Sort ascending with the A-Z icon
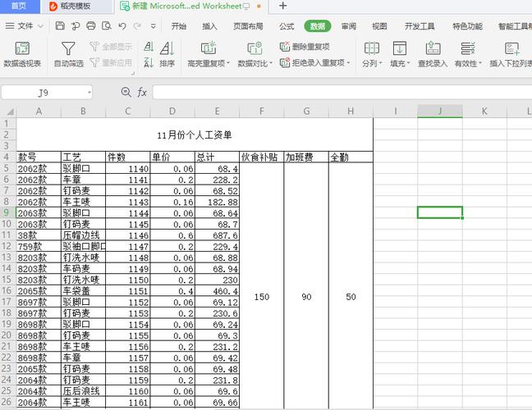Image resolution: width=532 pixels, height=410 pixels. pyautogui.click(x=149, y=47)
